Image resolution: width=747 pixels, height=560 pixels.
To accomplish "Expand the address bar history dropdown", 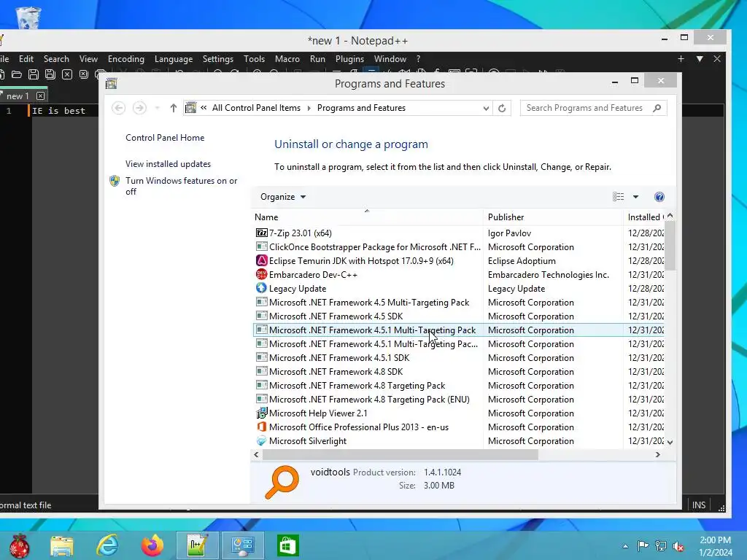I will click(x=486, y=108).
